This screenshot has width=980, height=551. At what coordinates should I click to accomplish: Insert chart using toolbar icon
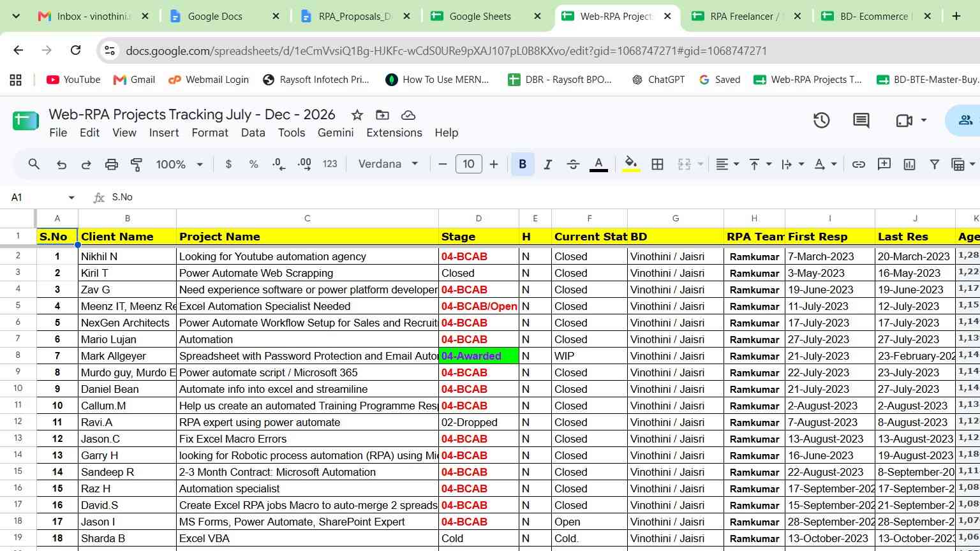pos(909,165)
